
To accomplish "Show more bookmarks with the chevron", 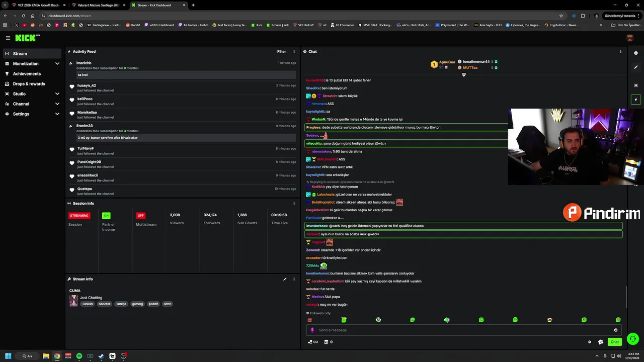I will [601, 25].
